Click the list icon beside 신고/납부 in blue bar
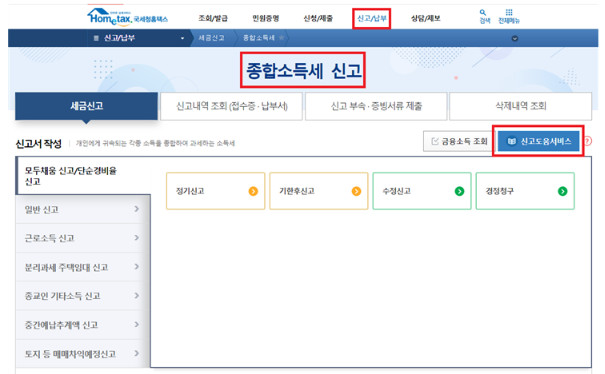This screenshot has height=374, width=605. (96, 38)
